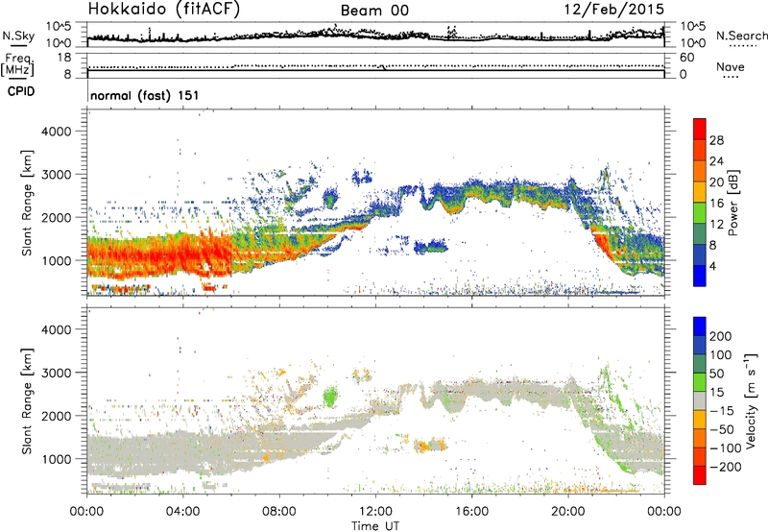
Task: Click '4000' tick on the power panel
Action: pyautogui.click(x=56, y=132)
